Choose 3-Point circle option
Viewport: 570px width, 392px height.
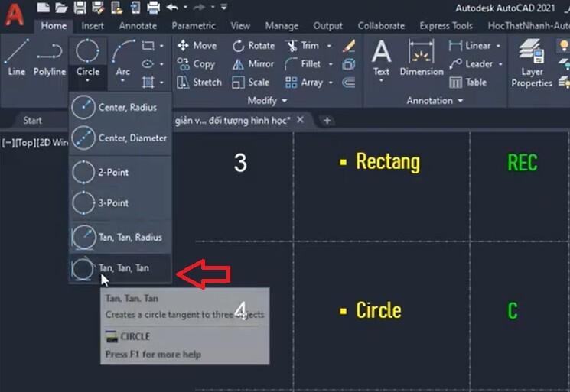pos(120,203)
